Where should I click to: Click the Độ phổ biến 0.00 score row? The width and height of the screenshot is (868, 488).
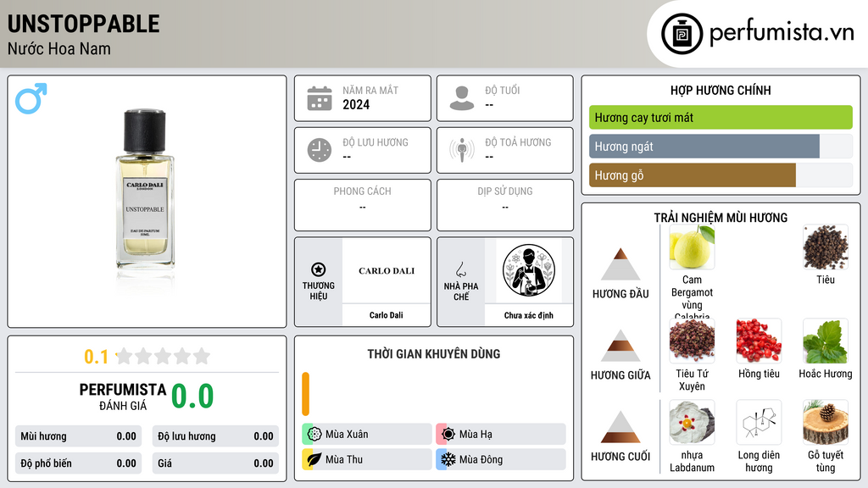[79, 463]
